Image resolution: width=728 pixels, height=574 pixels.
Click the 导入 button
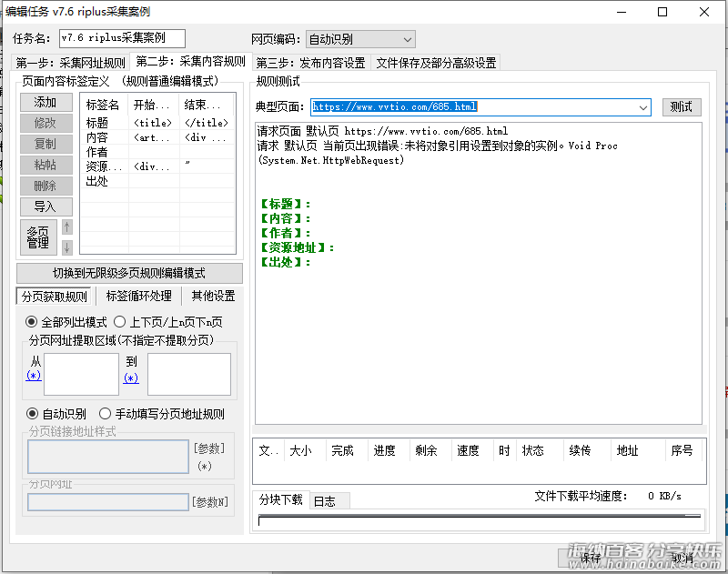tap(46, 206)
